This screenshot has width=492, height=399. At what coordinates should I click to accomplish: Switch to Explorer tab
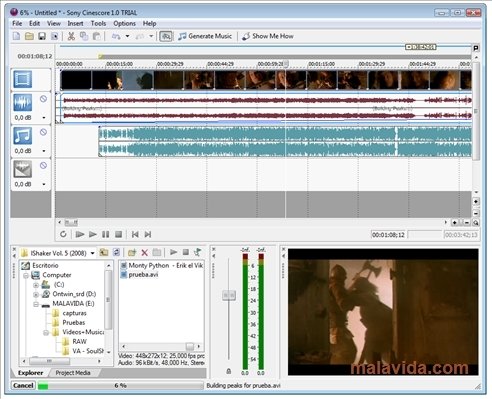pos(30,373)
